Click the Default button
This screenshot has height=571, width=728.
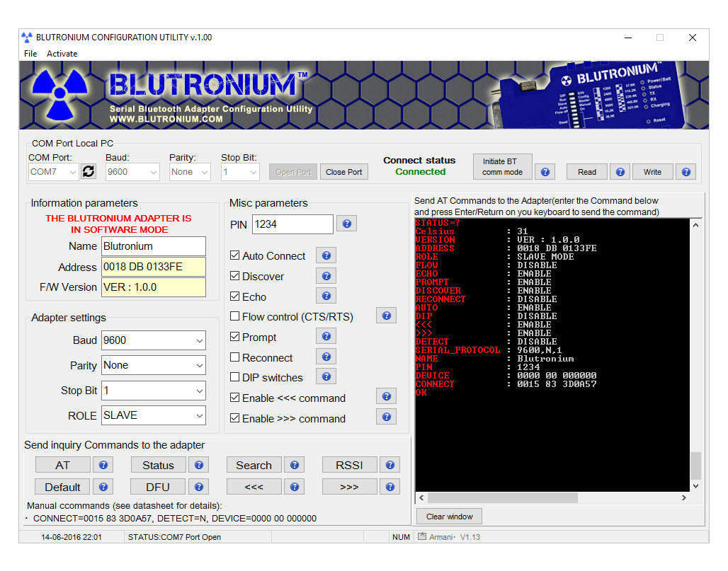[63, 487]
